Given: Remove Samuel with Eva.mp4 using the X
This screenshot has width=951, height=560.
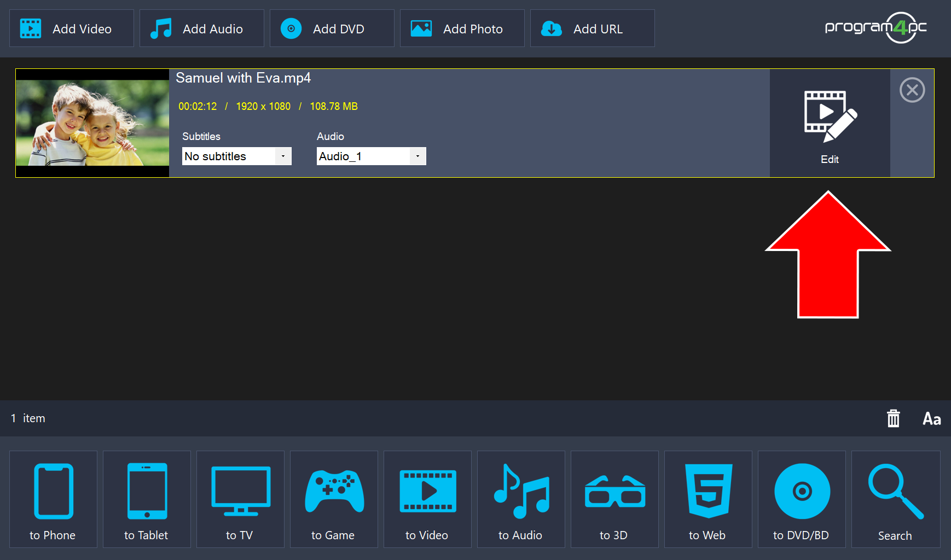Looking at the screenshot, I should tap(912, 90).
